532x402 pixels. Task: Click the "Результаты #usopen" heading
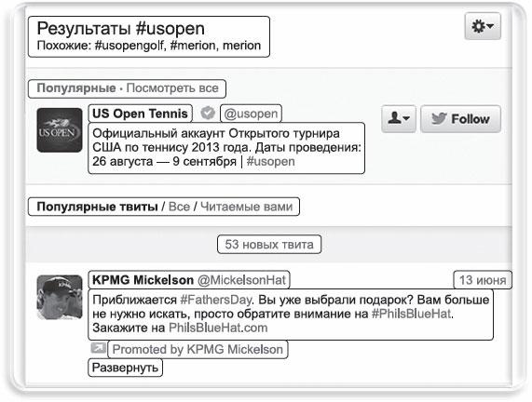click(120, 29)
